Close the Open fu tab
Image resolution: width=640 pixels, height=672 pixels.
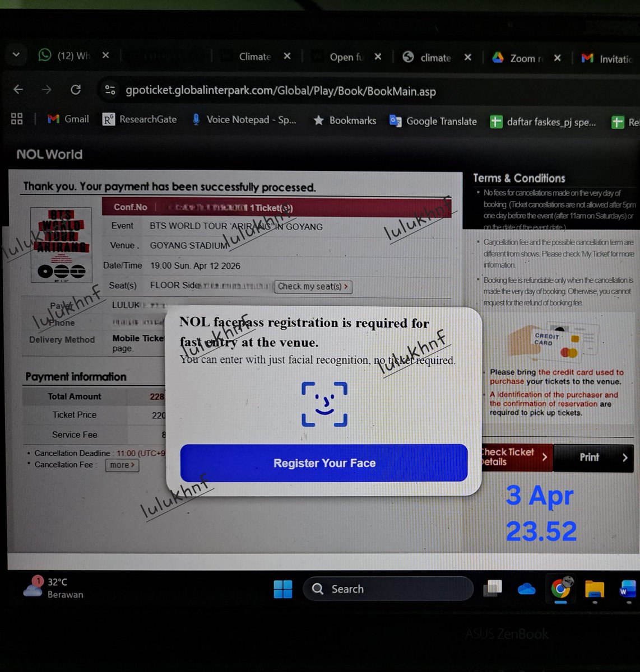click(378, 57)
